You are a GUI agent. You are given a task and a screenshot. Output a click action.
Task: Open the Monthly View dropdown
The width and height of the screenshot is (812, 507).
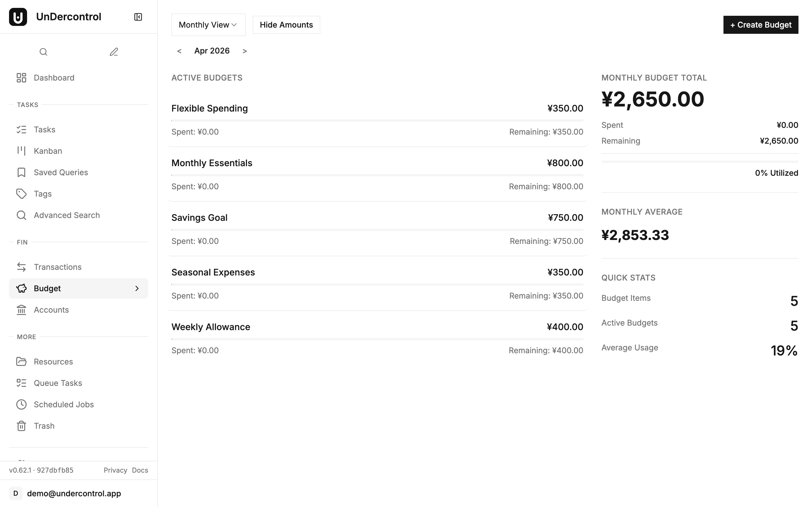(208, 25)
